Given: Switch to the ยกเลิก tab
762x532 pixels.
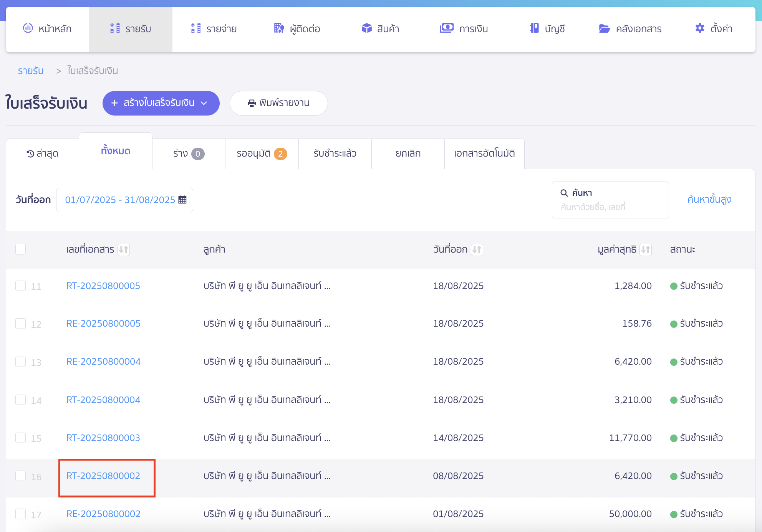Looking at the screenshot, I should tap(408, 154).
